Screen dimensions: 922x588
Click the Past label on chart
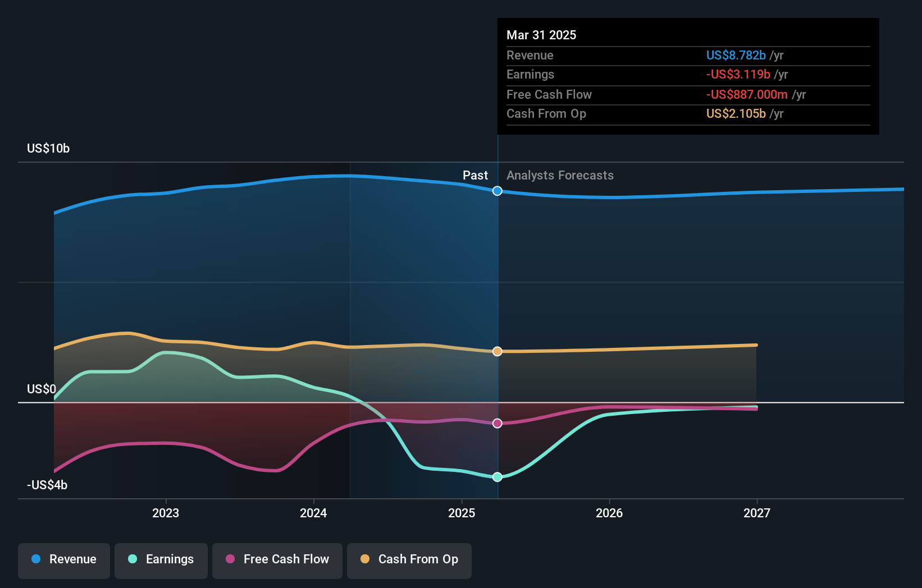(475, 175)
